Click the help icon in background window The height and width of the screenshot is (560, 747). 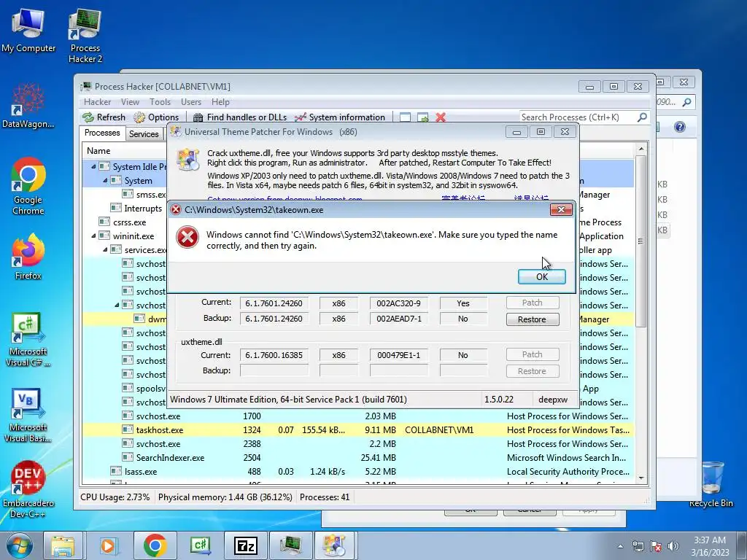click(x=680, y=127)
